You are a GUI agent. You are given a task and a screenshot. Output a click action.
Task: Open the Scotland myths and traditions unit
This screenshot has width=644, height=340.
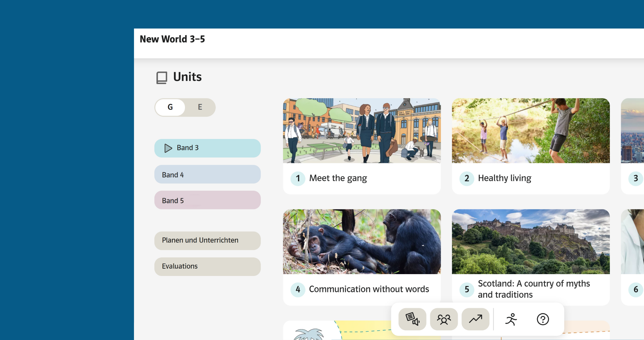[531, 257]
